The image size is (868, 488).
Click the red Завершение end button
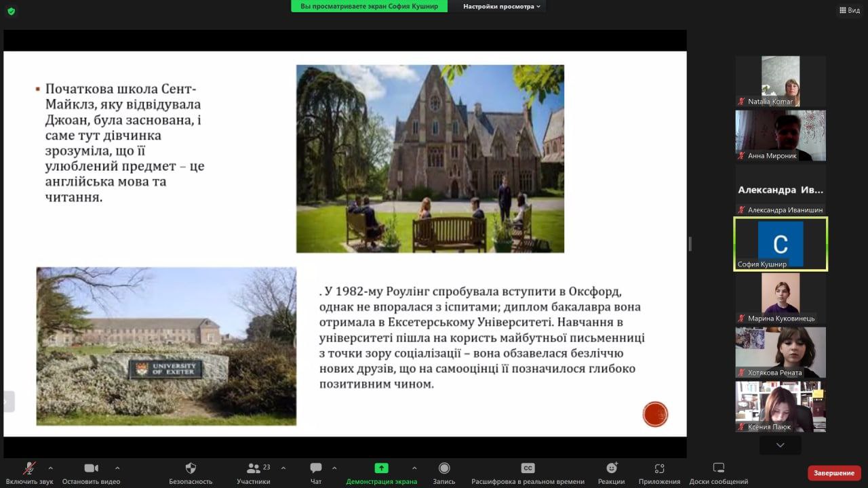834,473
